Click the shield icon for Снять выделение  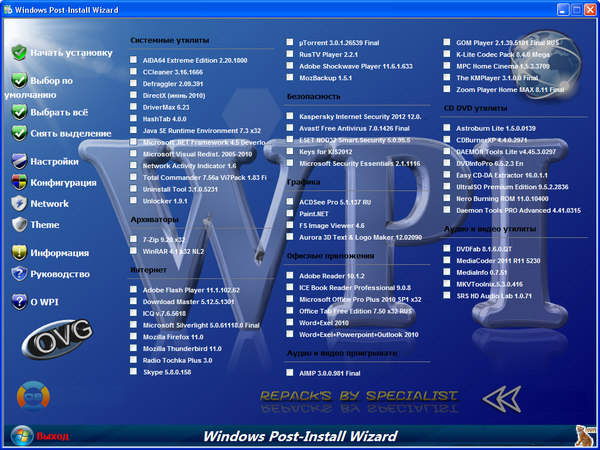point(19,133)
